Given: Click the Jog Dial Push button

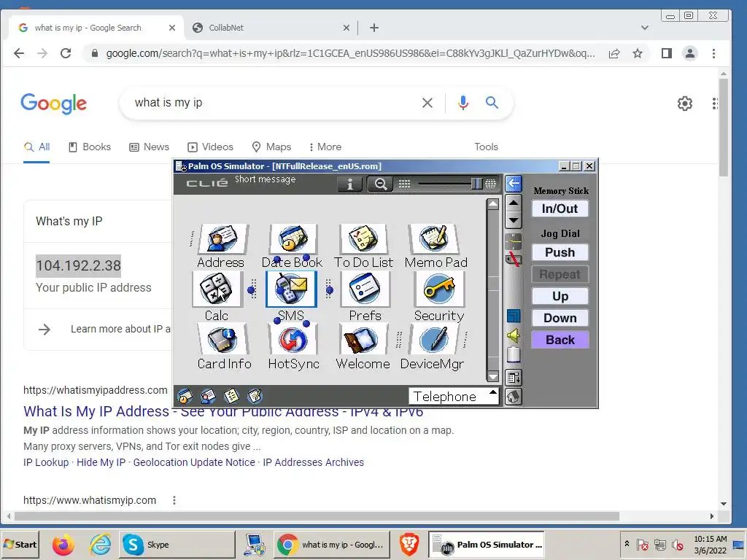Looking at the screenshot, I should coord(560,252).
